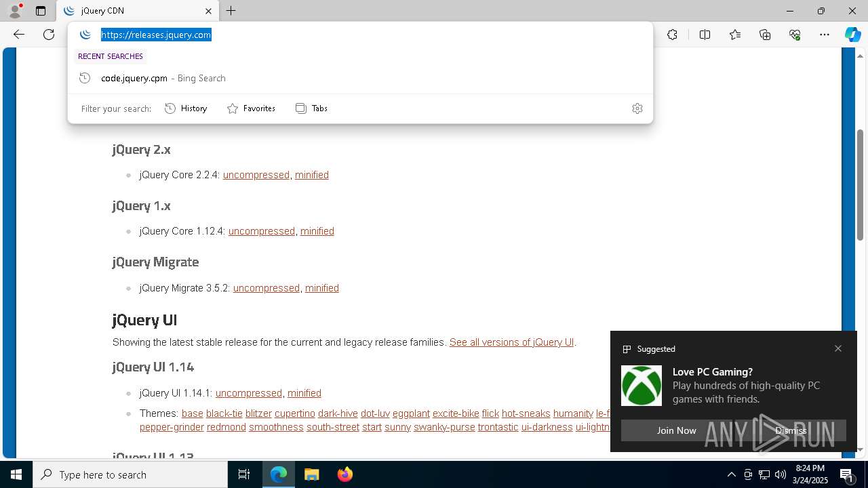Open jQuery Migrate 3.5.2 minified link
This screenshot has height=488, width=868.
click(322, 288)
